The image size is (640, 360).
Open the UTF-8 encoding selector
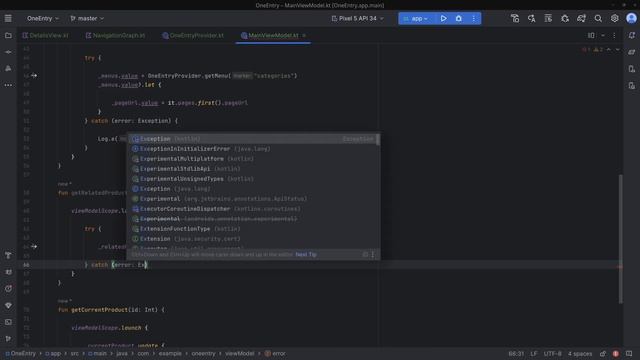click(x=553, y=353)
